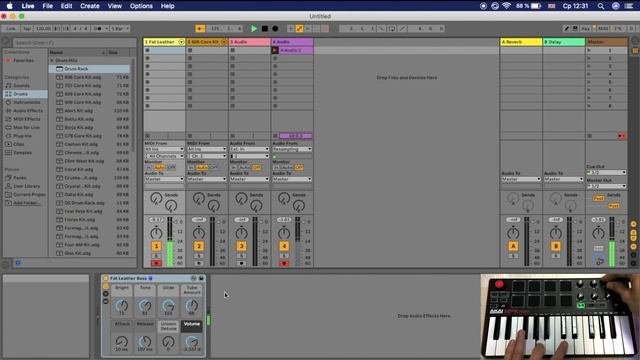Viewport: 640px width, 360px height.
Task: Open macOS Spotlight search icon
Action: [601, 6]
